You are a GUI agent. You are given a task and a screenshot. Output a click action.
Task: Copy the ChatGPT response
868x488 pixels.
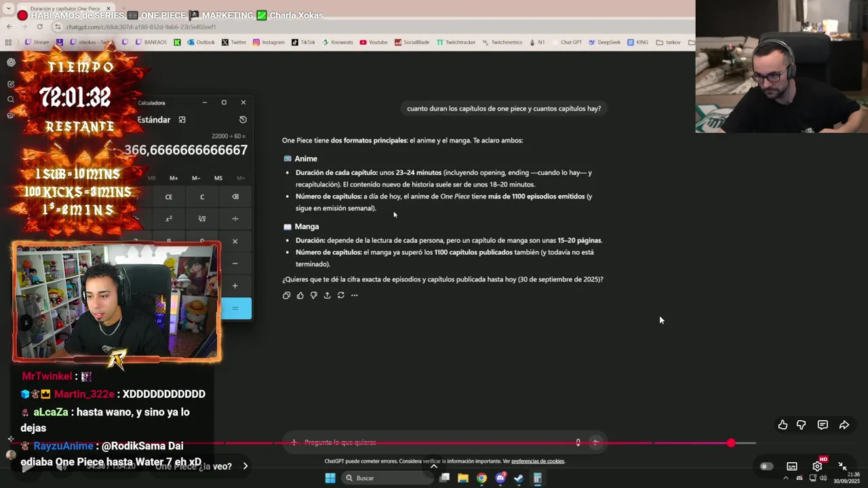click(x=286, y=296)
